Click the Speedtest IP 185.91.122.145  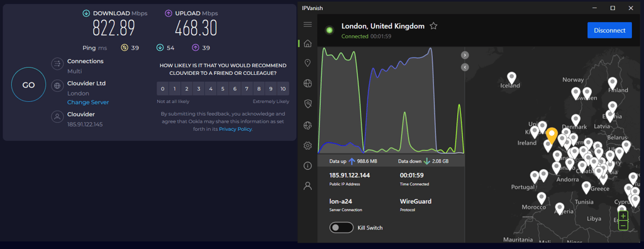pos(85,124)
